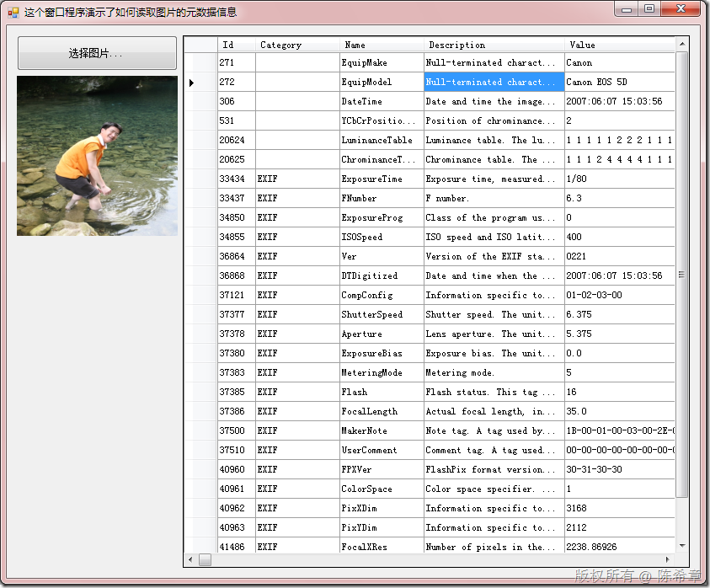710x588 pixels.
Task: Click the horizontal scrollbar thumb
Action: coord(206,560)
